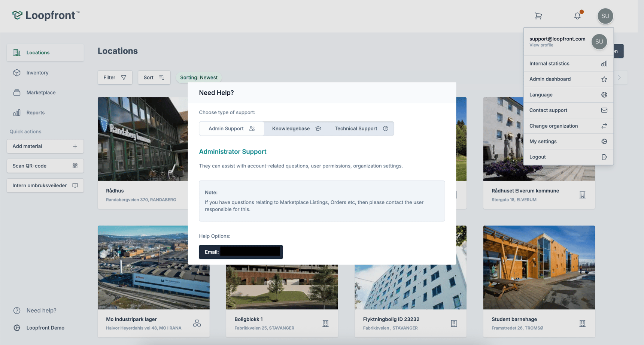This screenshot has height=345, width=644.
Task: Open notifications bell
Action: point(577,16)
